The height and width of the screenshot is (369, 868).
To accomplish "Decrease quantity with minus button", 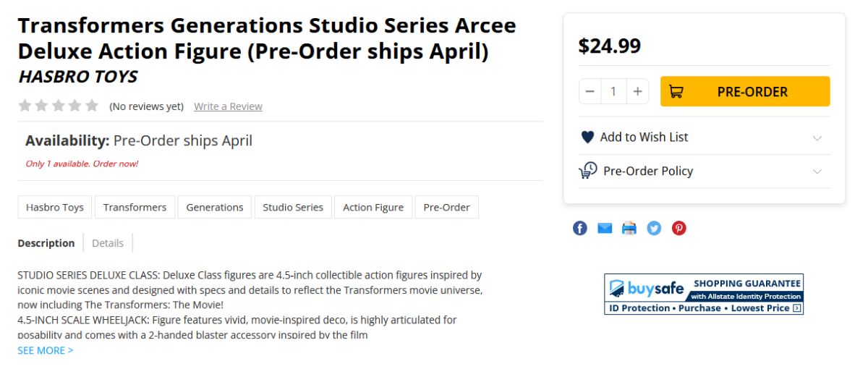I will click(590, 92).
